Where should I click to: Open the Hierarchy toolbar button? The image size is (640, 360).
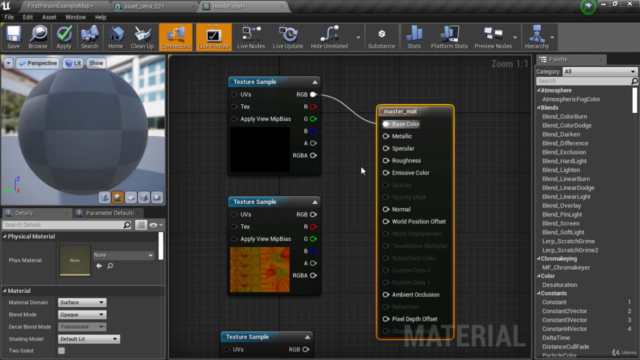(x=536, y=37)
